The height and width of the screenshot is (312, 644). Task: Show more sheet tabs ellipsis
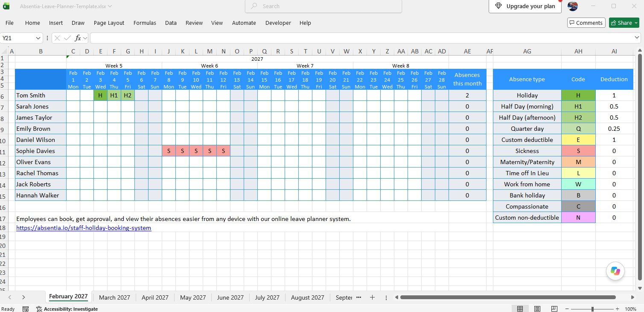(358, 297)
